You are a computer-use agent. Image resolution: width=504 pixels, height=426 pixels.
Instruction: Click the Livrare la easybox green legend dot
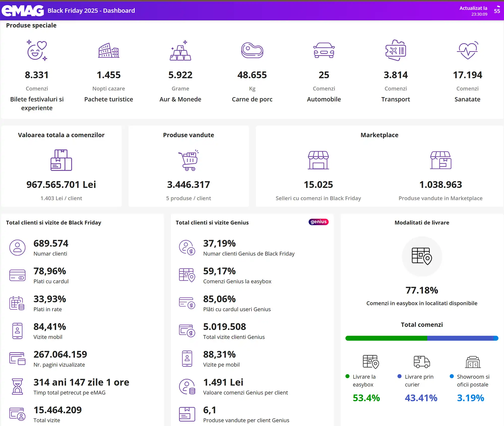point(348,376)
